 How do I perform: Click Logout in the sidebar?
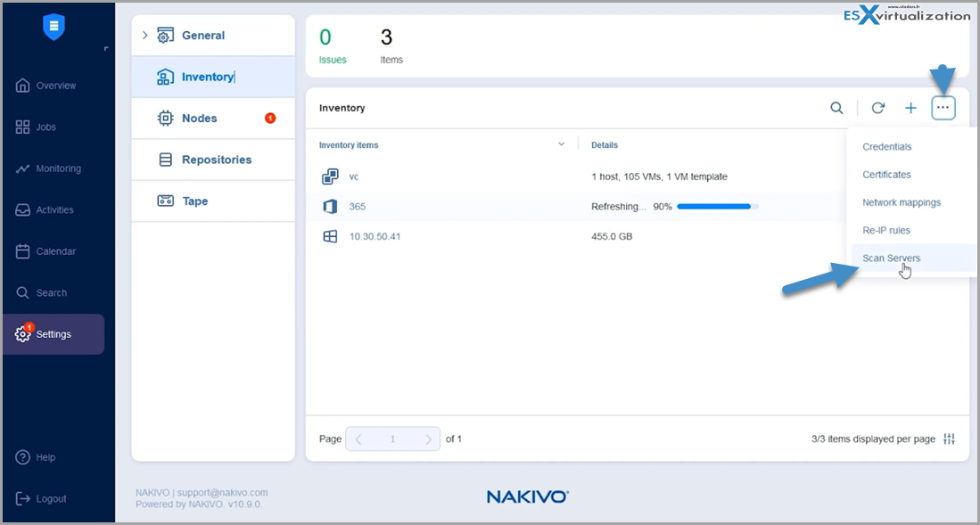pos(41,499)
